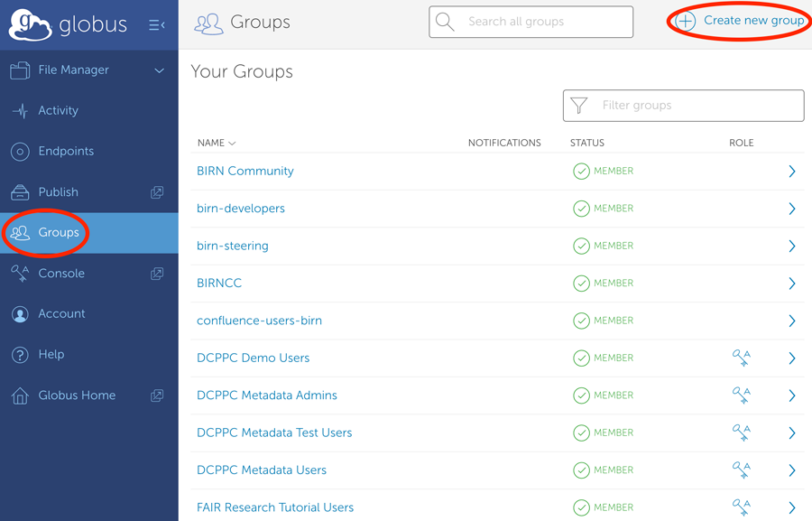812x521 pixels.
Task: Collapse the sidebar with hamburger arrow icon
Action: [x=157, y=25]
